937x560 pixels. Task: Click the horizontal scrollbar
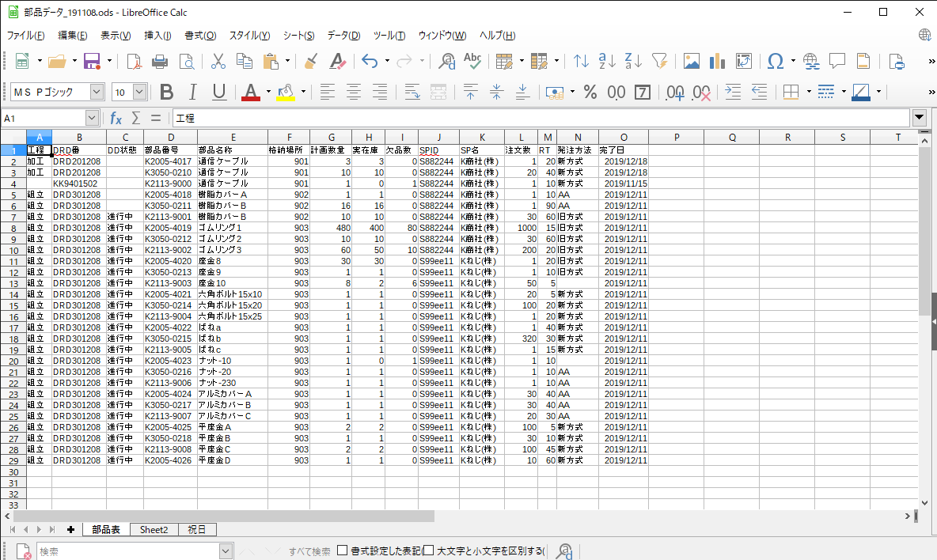pyautogui.click(x=224, y=516)
